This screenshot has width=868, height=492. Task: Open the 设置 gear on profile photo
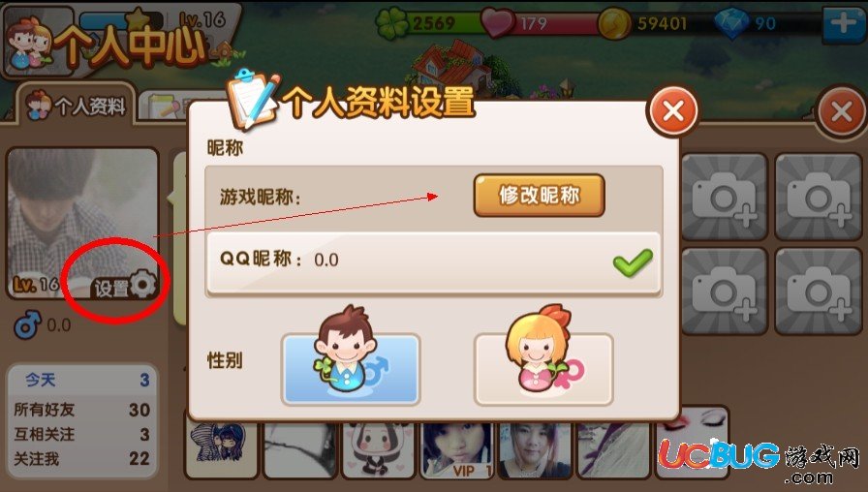click(x=125, y=286)
